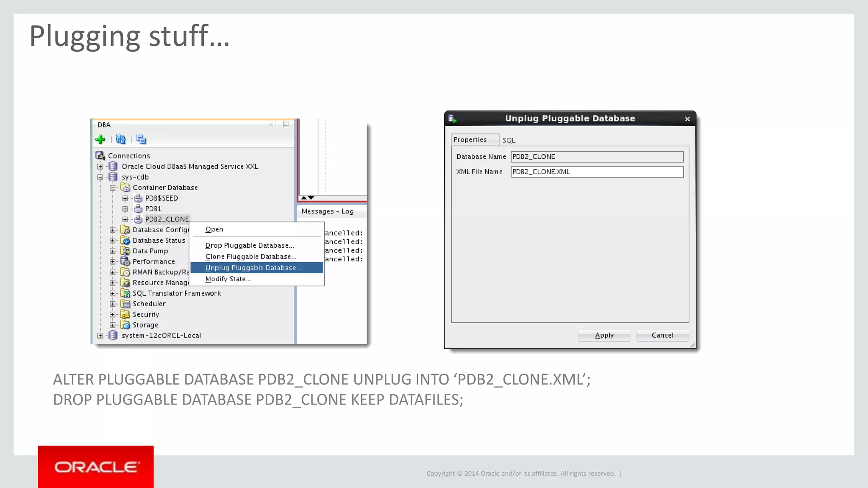Choose Clone Pluggable Database menu entry
This screenshot has height=488, width=868.
256,257
